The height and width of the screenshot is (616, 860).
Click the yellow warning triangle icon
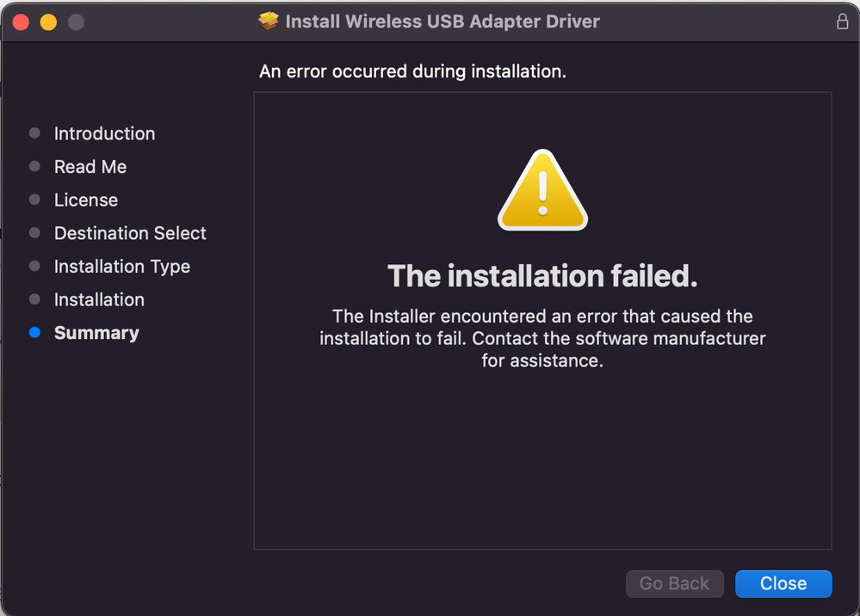coord(542,192)
